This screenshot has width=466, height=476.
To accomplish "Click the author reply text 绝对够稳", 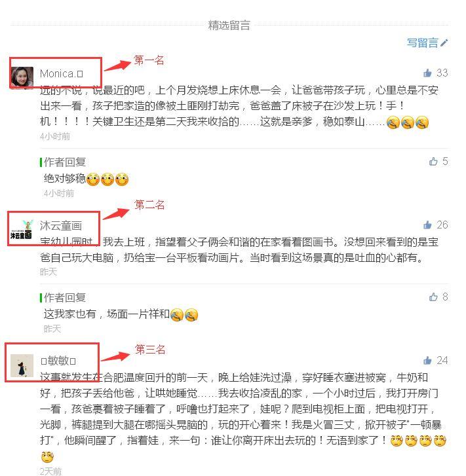I will (x=64, y=179).
